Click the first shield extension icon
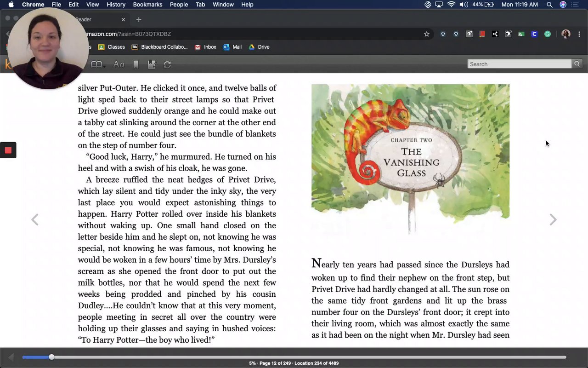Image resolution: width=588 pixels, height=368 pixels. coord(443,34)
